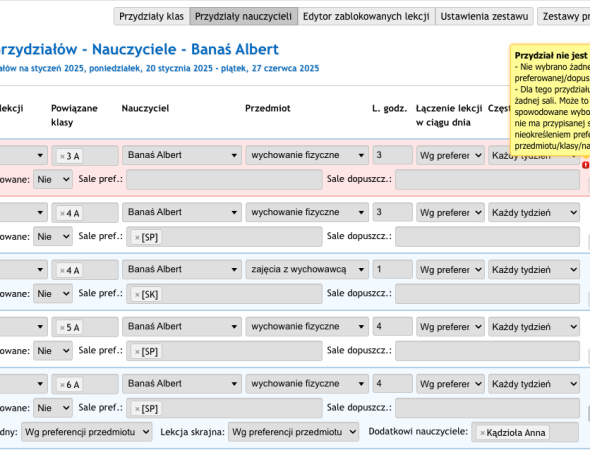This screenshot has width=590, height=450.
Task: Remove the first 4 A class tag
Action: coord(62,213)
